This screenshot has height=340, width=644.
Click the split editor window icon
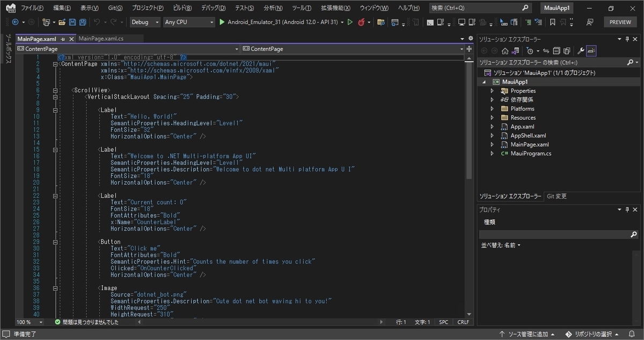point(470,48)
